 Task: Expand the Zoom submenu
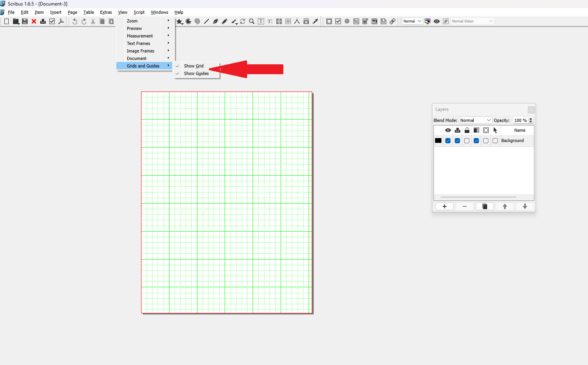(144, 21)
